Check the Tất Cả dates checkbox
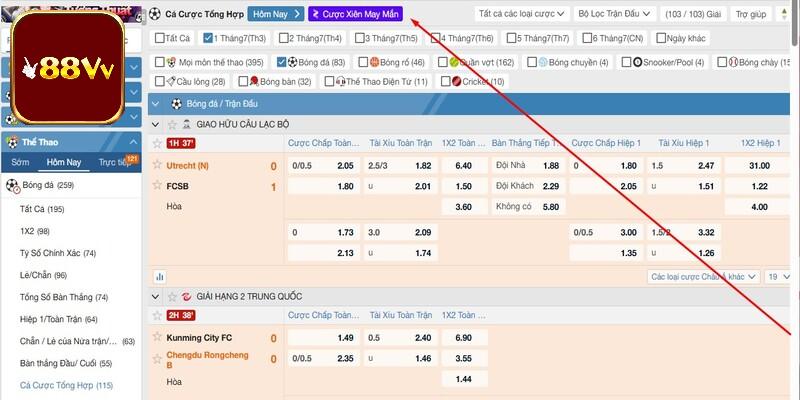 tap(158, 37)
